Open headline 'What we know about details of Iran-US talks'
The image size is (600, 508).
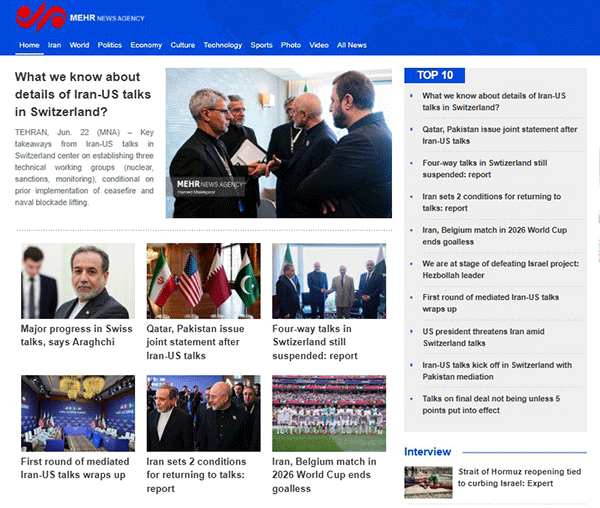(x=83, y=94)
